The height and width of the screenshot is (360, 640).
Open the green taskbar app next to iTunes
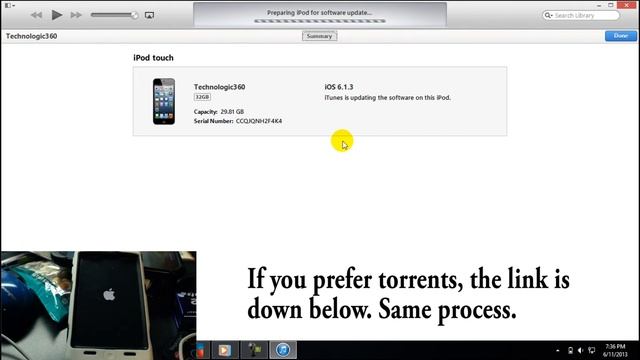pyautogui.click(x=255, y=350)
